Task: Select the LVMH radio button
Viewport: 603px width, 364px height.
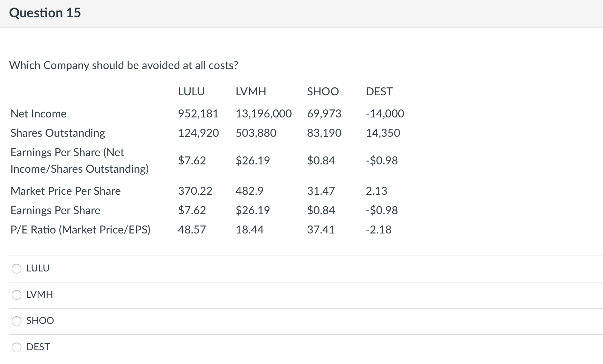Action: 17,295
